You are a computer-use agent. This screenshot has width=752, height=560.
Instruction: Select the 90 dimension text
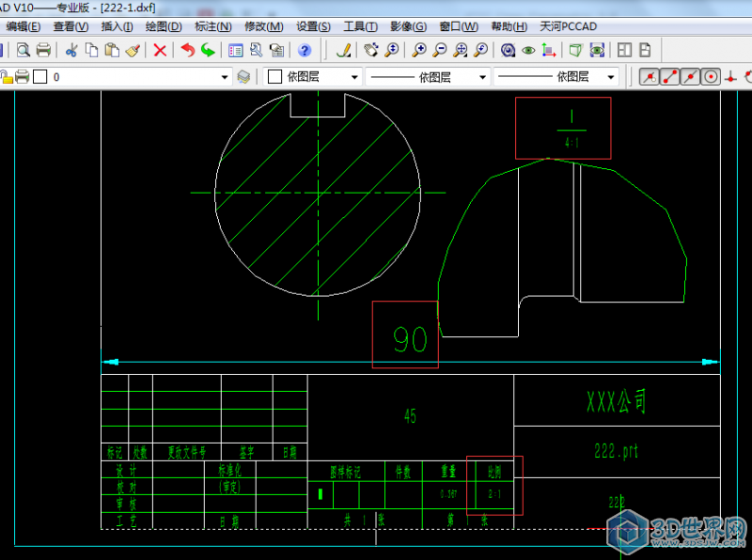(x=410, y=339)
